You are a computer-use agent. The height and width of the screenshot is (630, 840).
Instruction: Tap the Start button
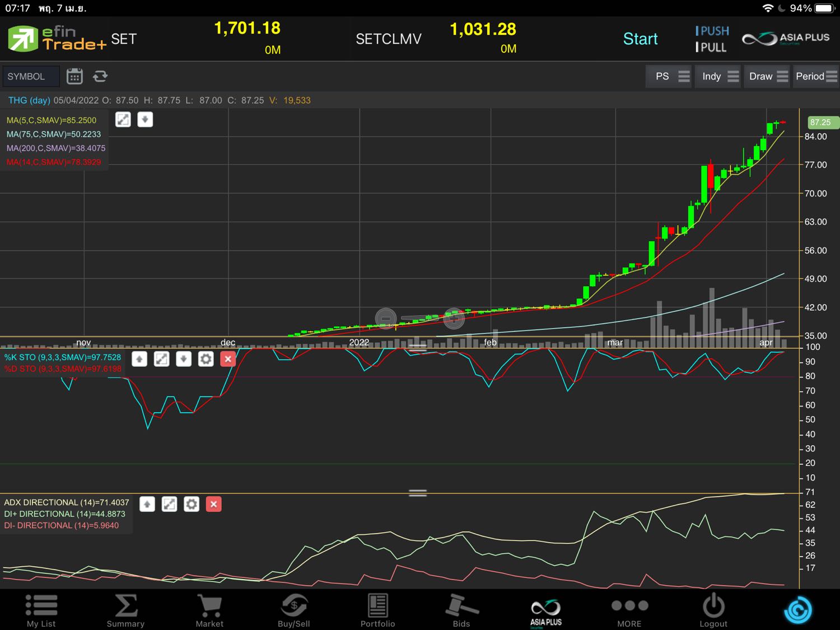tap(640, 39)
